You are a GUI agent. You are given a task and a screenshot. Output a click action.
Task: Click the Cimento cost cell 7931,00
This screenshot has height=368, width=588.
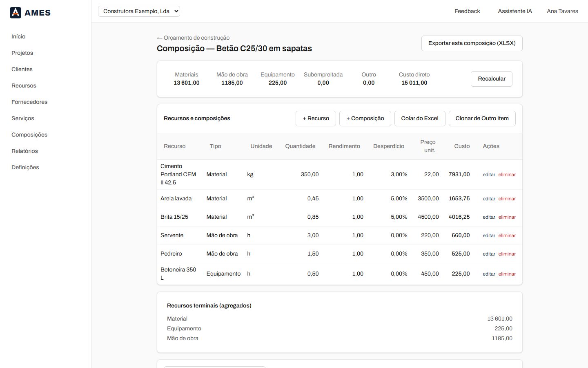pyautogui.click(x=459, y=174)
